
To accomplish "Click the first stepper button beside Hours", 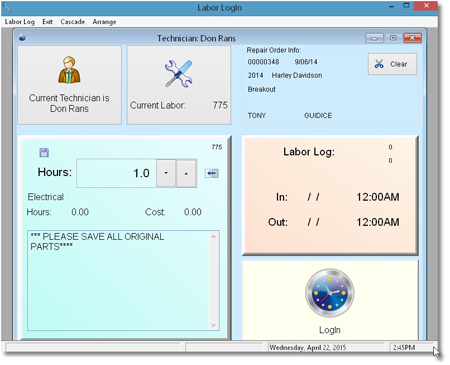I will (166, 173).
